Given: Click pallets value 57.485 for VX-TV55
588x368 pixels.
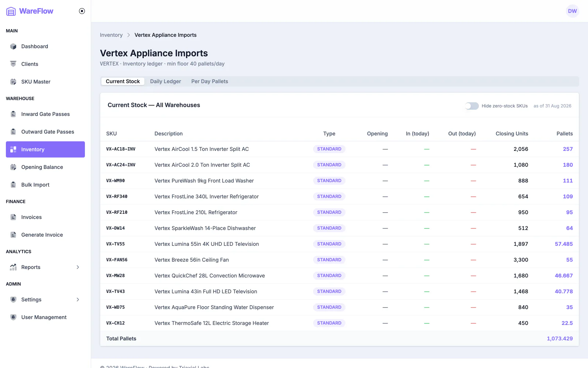Looking at the screenshot, I should coord(564,244).
